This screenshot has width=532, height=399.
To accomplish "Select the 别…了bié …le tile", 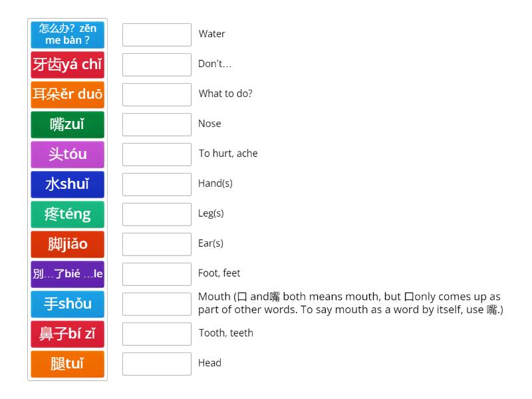I will tap(66, 274).
